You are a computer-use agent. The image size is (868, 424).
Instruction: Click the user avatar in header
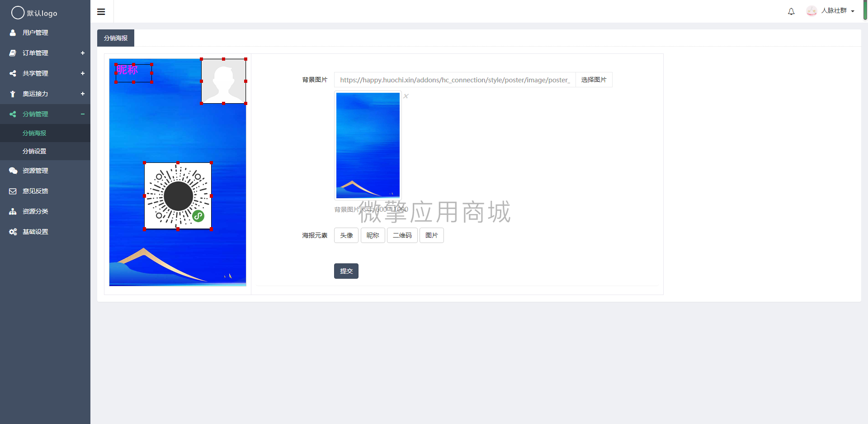pos(812,11)
